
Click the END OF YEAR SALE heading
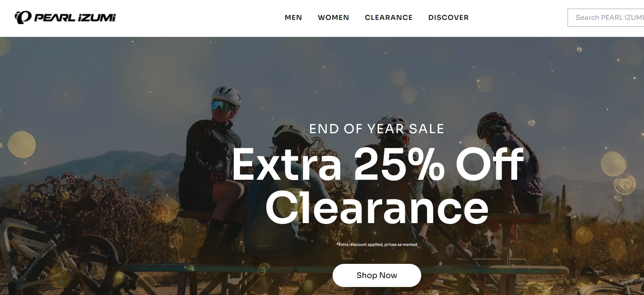pos(377,129)
